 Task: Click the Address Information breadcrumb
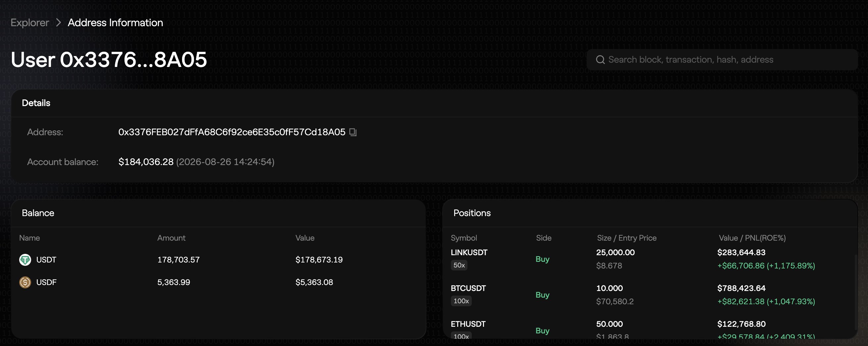[x=115, y=23]
